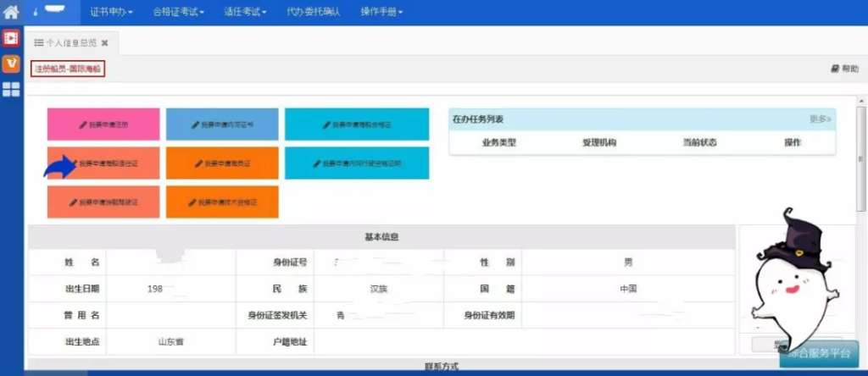The height and width of the screenshot is (376, 868).
Task: Click the 身份证签发机关 label
Action: 277,315
